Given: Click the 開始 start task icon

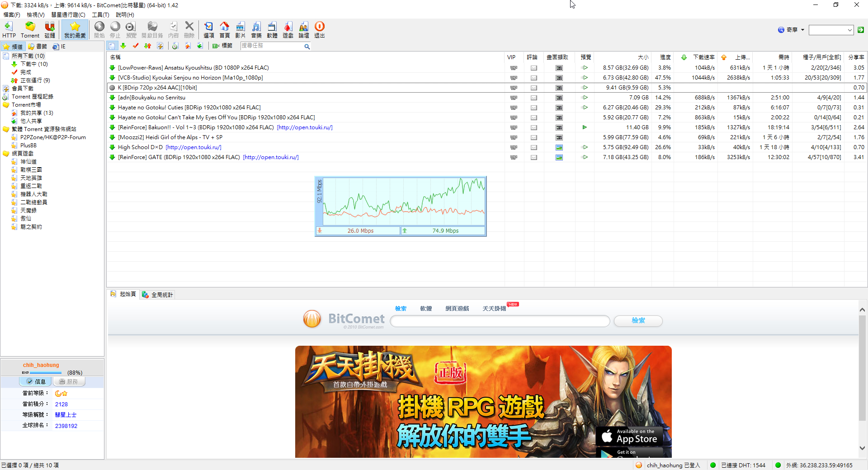Looking at the screenshot, I should 99,30.
